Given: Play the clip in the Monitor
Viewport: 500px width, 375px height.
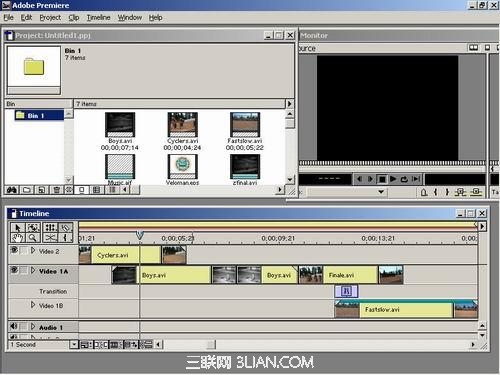Looking at the screenshot, I should tap(393, 179).
